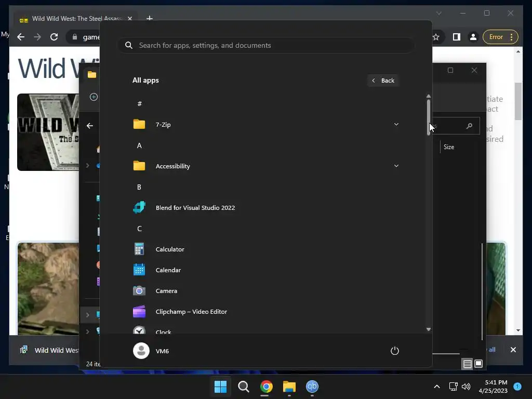Viewport: 532px width, 399px height.
Task: Launch Blend for Visual Studio 2022
Action: [265, 208]
